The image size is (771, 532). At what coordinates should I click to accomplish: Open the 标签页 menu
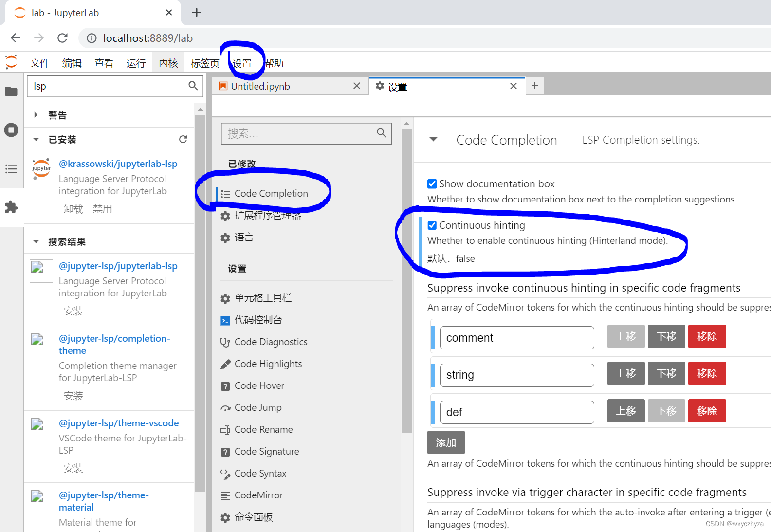coord(205,63)
